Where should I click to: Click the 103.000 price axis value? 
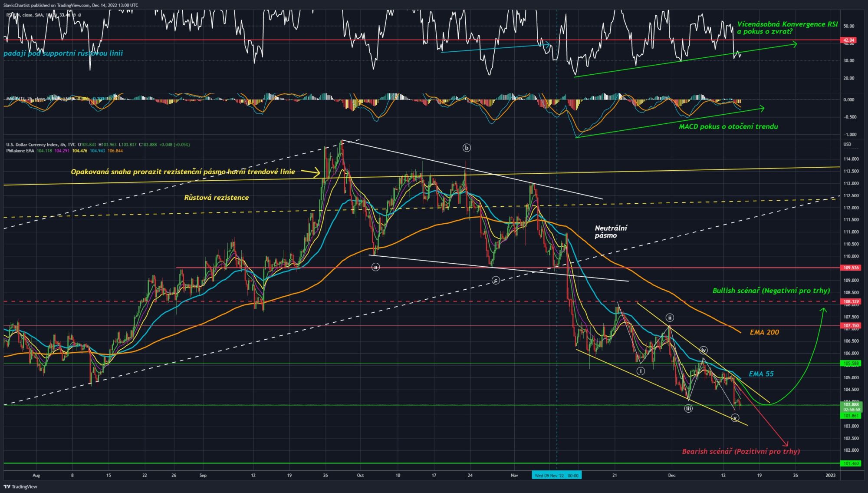(x=851, y=426)
